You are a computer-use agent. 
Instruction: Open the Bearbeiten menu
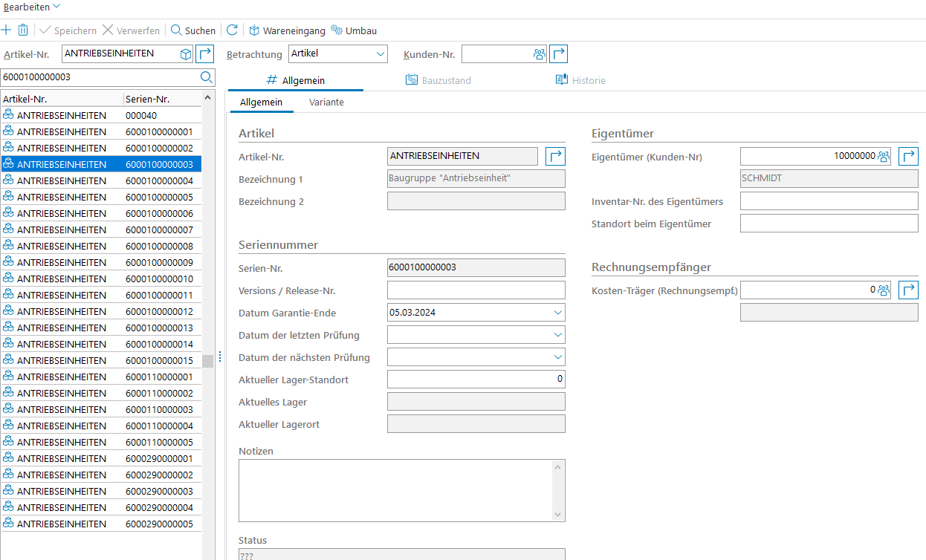click(31, 7)
